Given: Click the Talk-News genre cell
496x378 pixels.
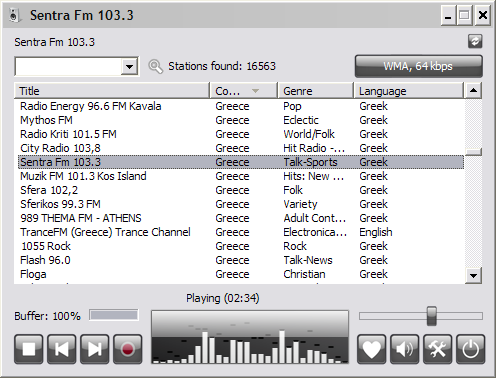Looking at the screenshot, I should click(308, 260).
